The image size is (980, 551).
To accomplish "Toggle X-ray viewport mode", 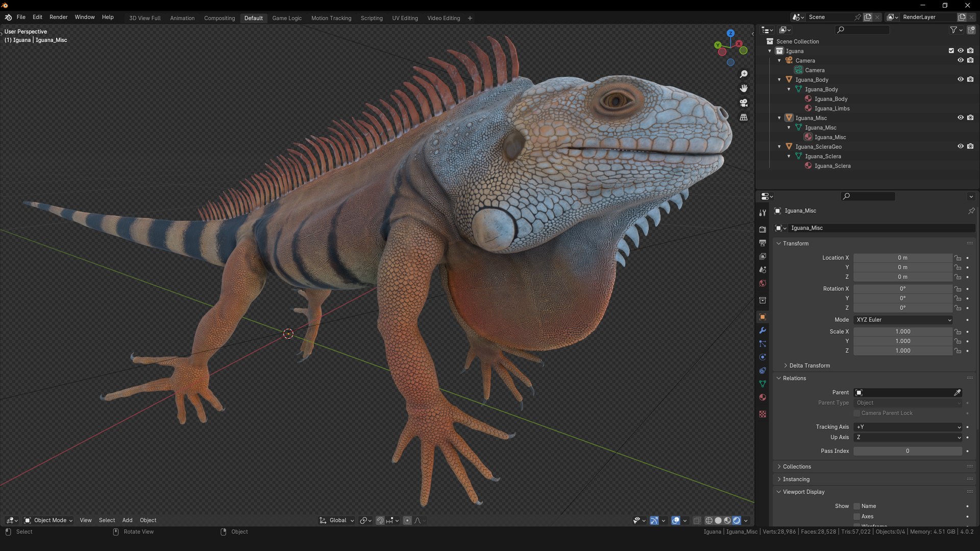I will pyautogui.click(x=697, y=520).
